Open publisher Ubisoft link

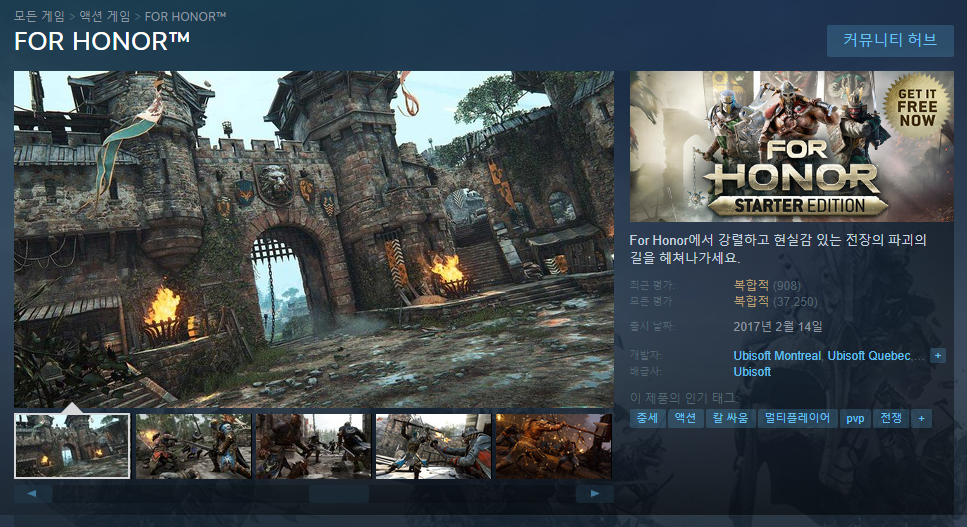[x=752, y=372]
